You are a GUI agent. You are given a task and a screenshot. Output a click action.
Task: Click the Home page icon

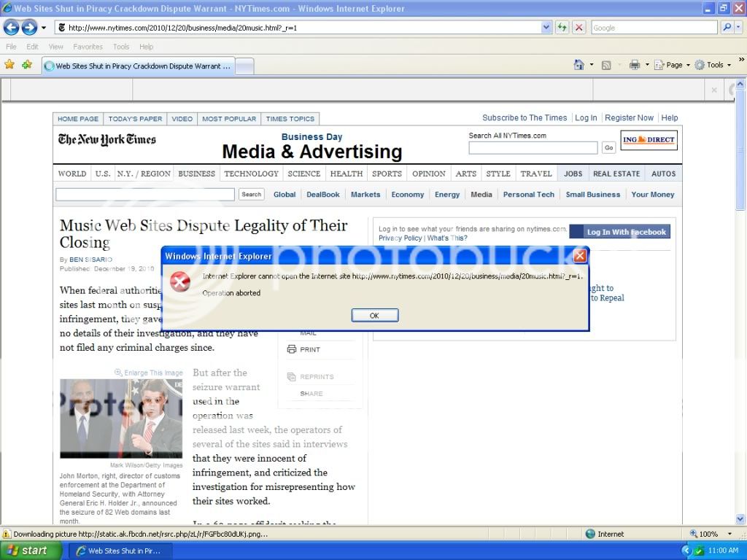579,65
